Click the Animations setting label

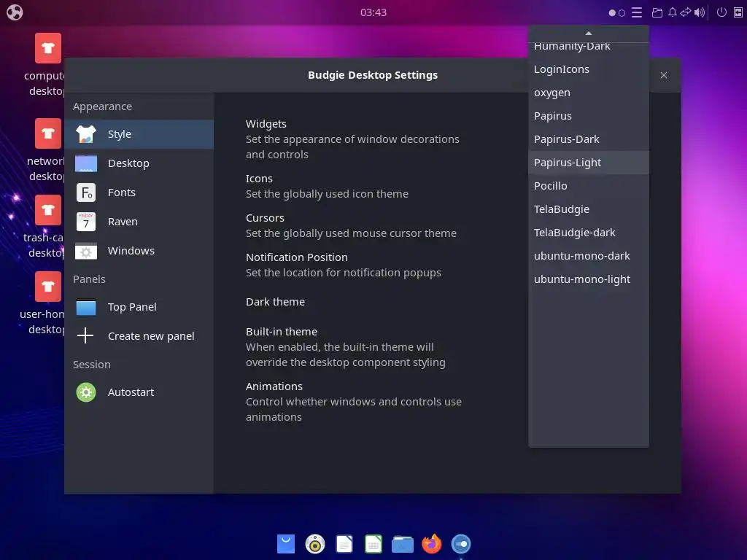coord(274,386)
